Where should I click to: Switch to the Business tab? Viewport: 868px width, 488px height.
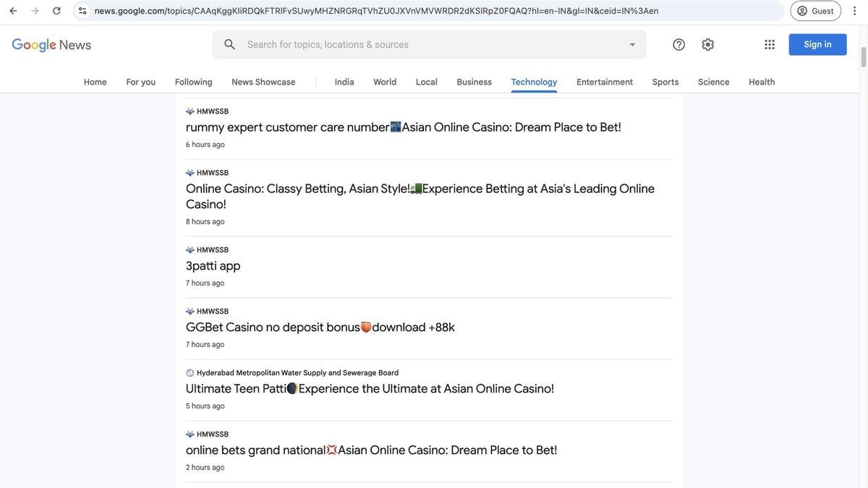click(475, 82)
